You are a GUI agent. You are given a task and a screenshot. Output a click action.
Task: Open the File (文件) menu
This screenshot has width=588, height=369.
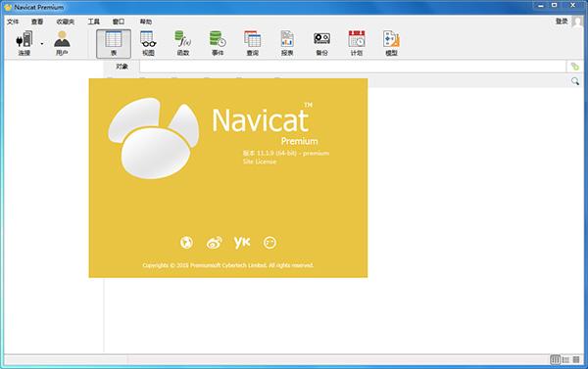point(13,22)
